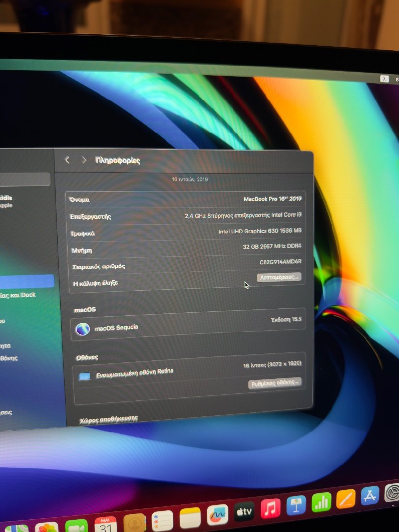
Task: Click the 'Σειριακός αριθμός' label
Action: tap(99, 266)
